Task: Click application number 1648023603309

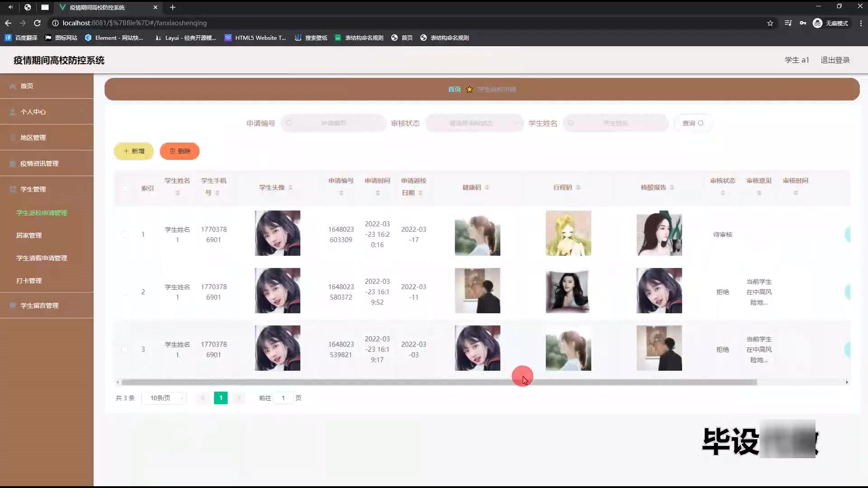Action: [341, 235]
